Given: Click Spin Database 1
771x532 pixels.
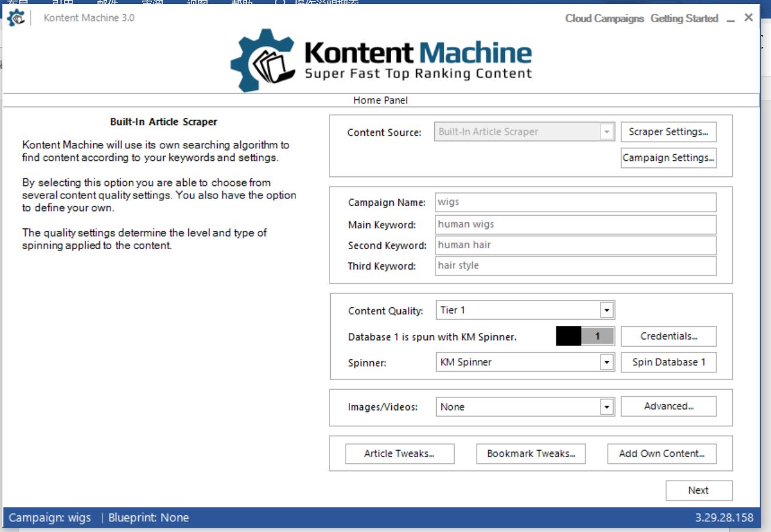Looking at the screenshot, I should point(668,362).
